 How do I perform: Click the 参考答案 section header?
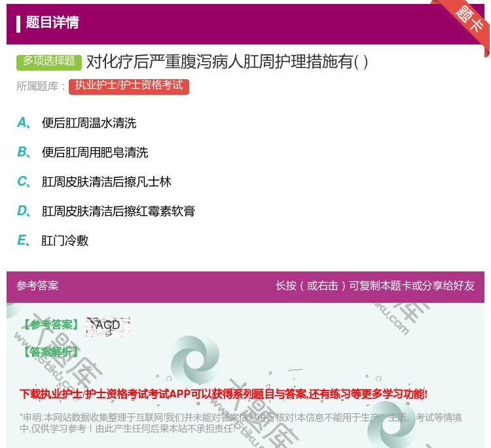(37, 285)
